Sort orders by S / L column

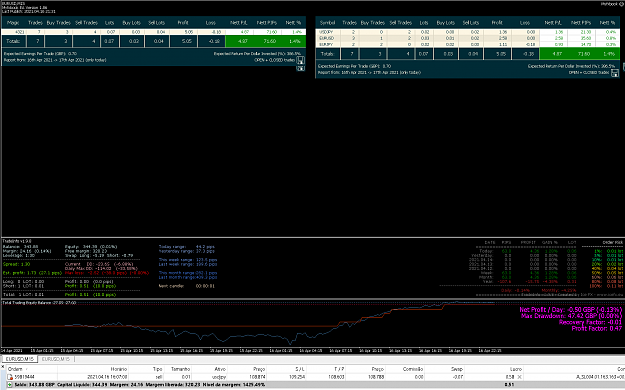[x=300, y=369]
